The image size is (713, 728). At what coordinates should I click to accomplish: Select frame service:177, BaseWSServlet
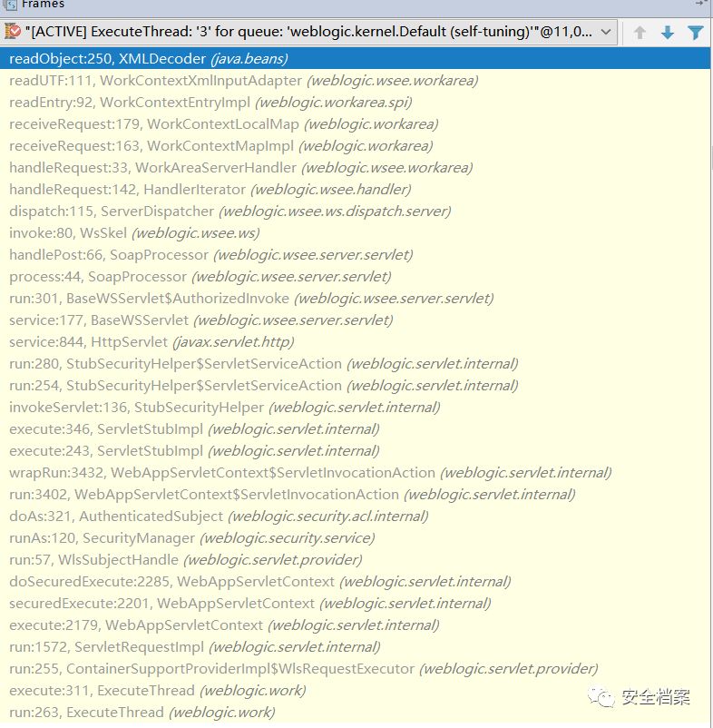click(x=356, y=320)
